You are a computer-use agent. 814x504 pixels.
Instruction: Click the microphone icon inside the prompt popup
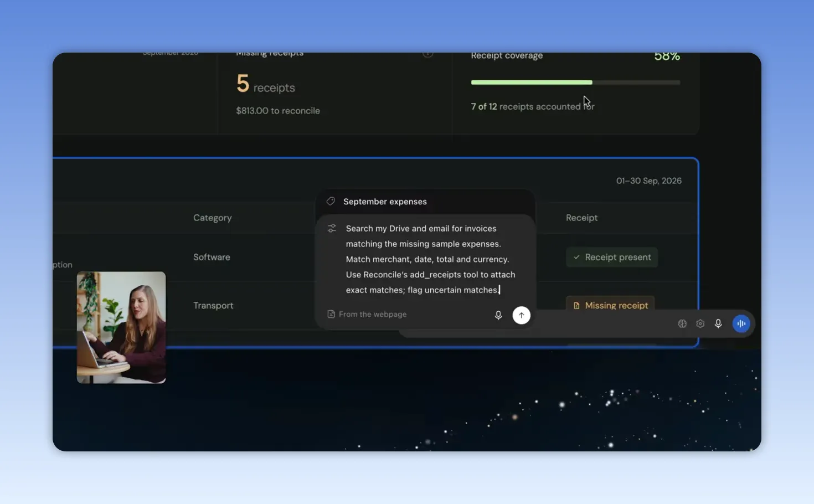498,315
